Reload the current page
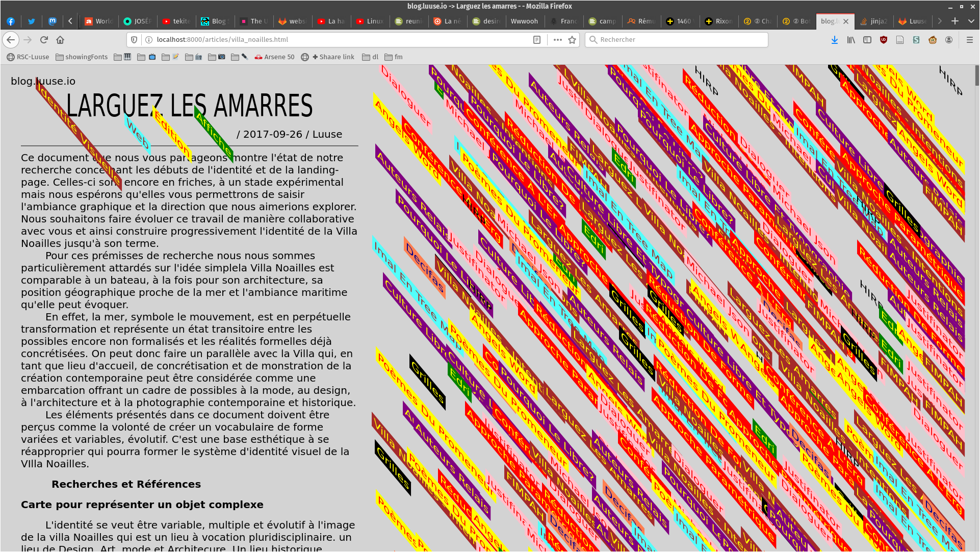Image resolution: width=980 pixels, height=552 pixels. pos(44,40)
